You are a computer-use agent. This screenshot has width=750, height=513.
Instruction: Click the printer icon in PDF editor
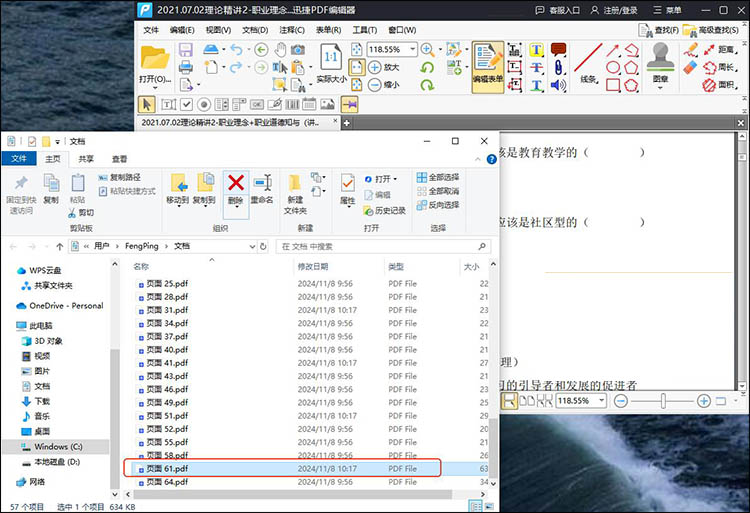pos(186,67)
